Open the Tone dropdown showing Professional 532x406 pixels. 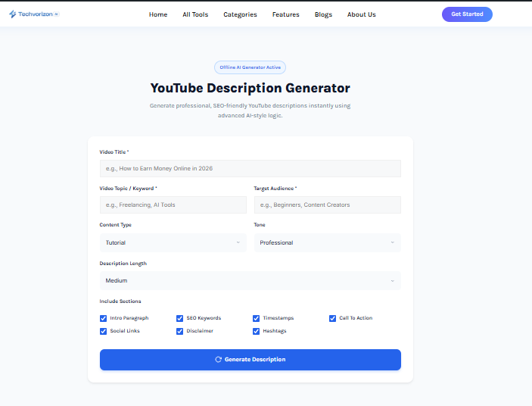point(328,242)
